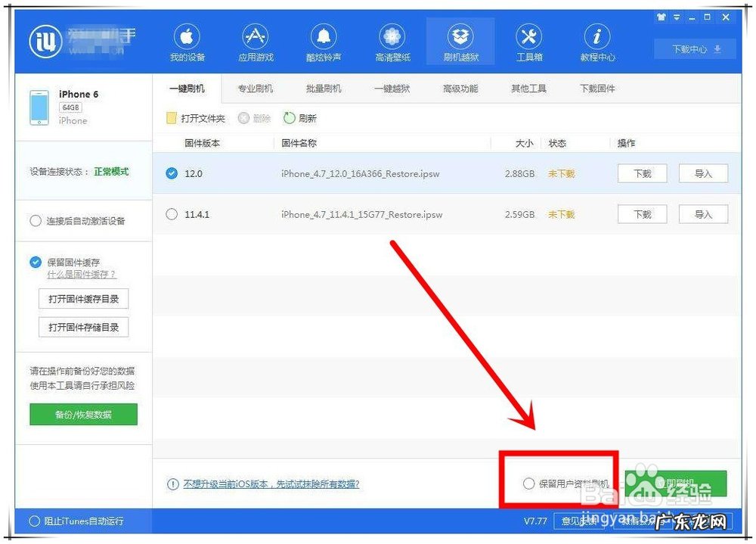Enable blocking iTunes auto-run (阻止iTunes自动运行)
The image size is (756, 544).
tap(33, 521)
